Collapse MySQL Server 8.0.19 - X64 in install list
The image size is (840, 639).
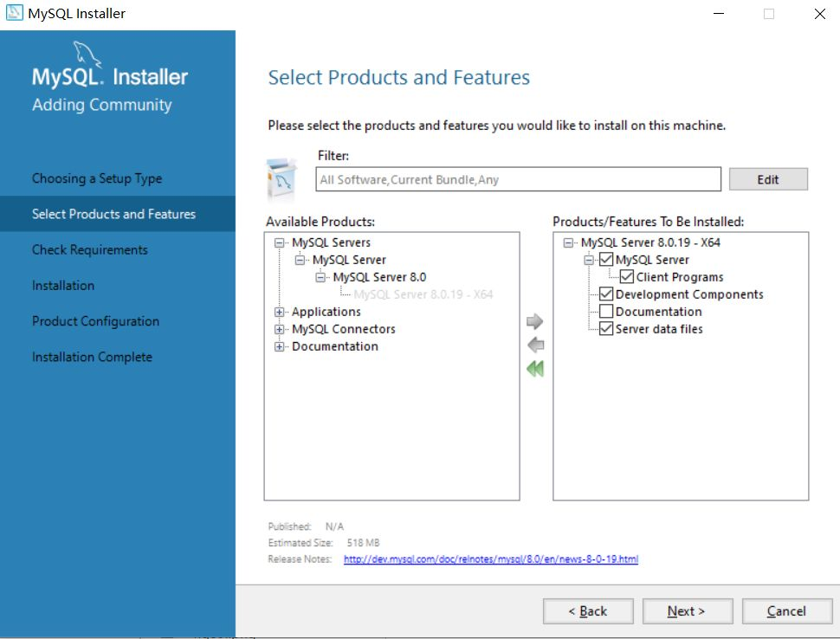pyautogui.click(x=568, y=242)
